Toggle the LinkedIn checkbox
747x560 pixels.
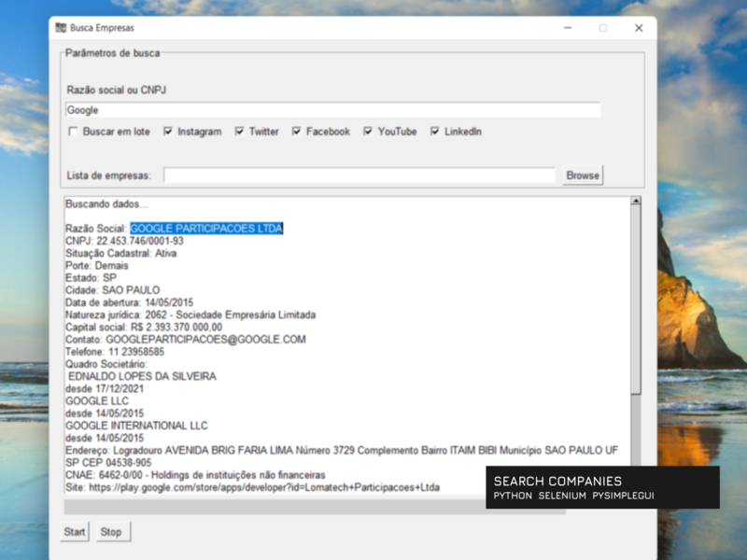[x=434, y=132]
